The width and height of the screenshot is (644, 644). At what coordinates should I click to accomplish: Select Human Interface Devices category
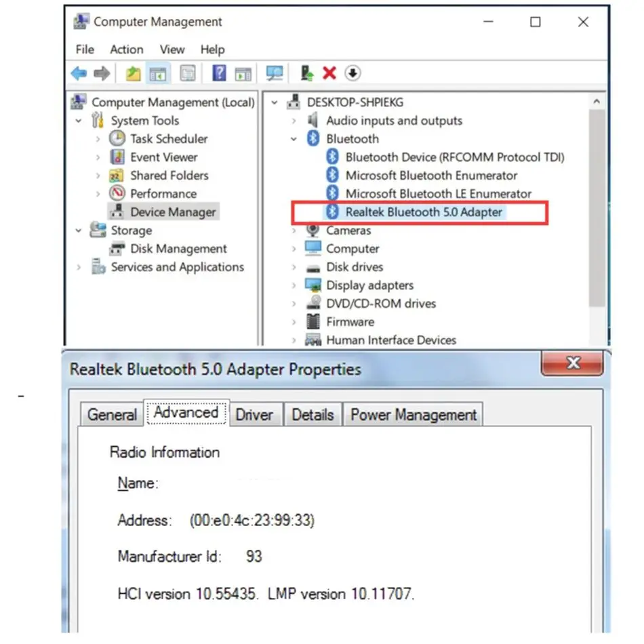tap(391, 340)
